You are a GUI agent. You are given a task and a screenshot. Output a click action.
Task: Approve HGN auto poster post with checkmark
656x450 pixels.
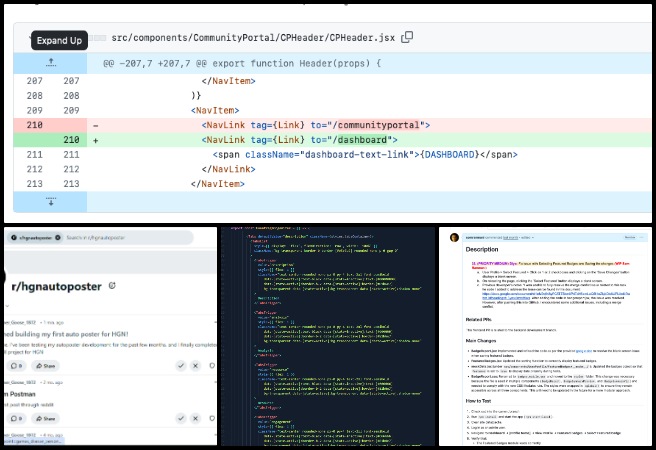coord(181,366)
